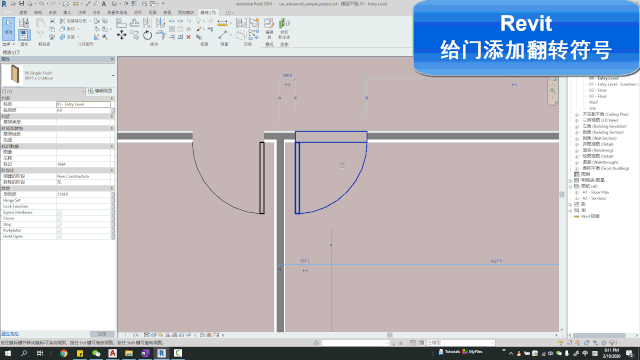Open the fourth ribbon tab after File

(67, 13)
